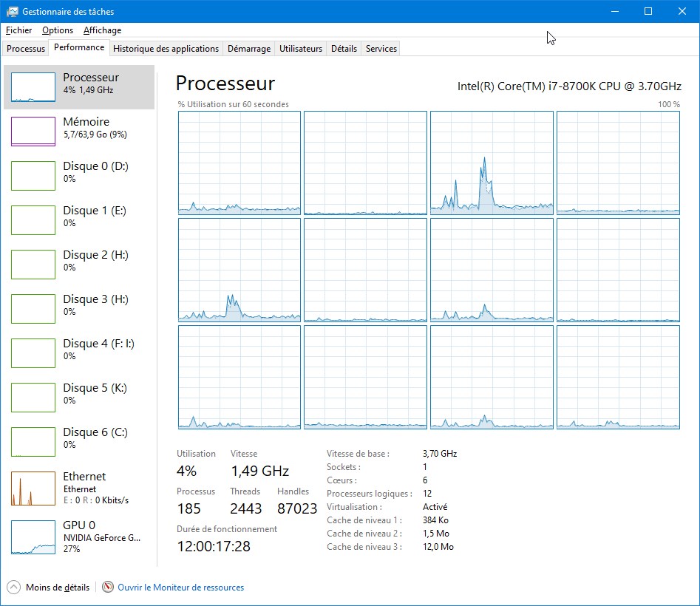Go to the Démarrage tab
The image size is (700, 606).
click(248, 49)
